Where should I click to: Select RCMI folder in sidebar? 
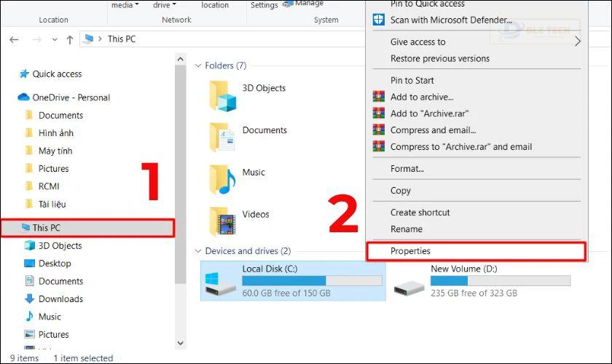click(48, 186)
